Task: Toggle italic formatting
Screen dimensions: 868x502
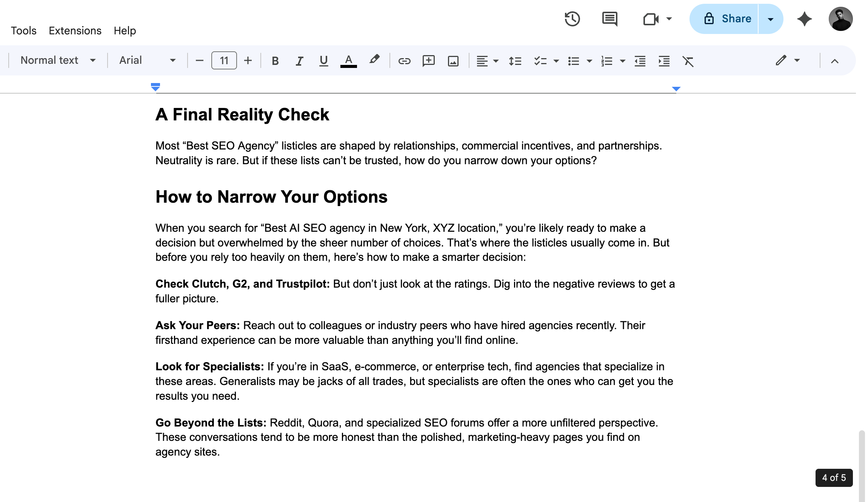Action: (299, 61)
